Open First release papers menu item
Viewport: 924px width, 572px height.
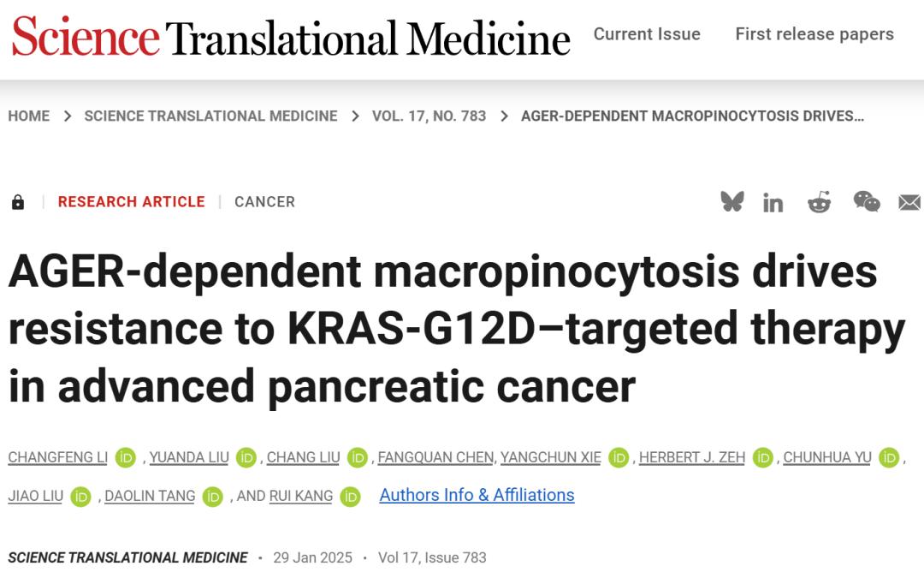tap(814, 34)
